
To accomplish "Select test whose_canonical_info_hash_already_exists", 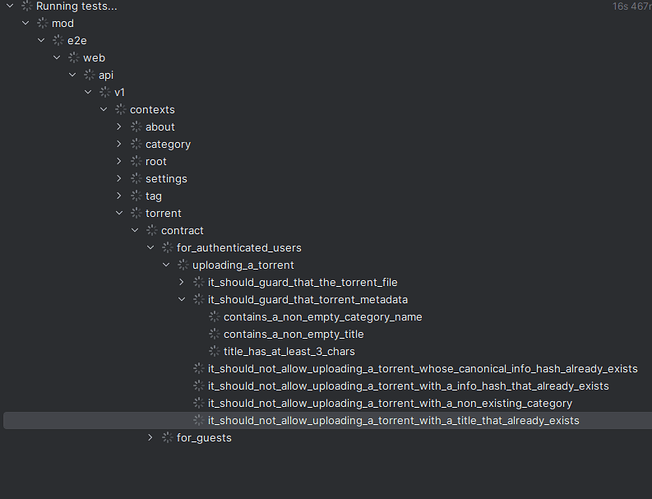I will [422, 369].
